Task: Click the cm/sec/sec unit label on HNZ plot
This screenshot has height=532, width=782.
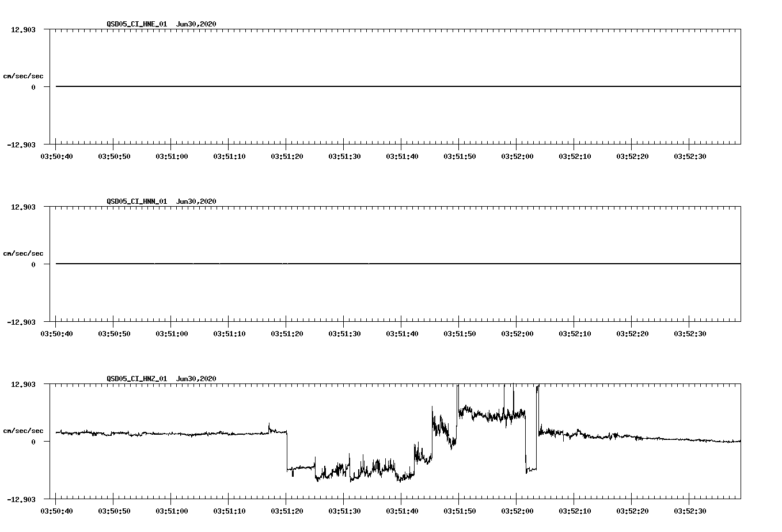Action: coord(23,431)
